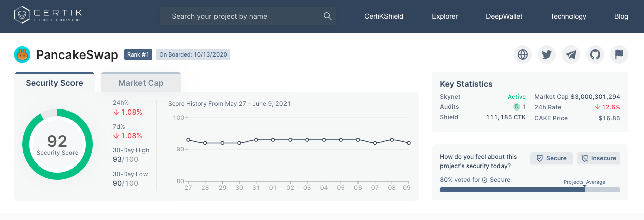Click the Rank #1 badge
The height and width of the screenshot is (220, 644).
point(138,54)
